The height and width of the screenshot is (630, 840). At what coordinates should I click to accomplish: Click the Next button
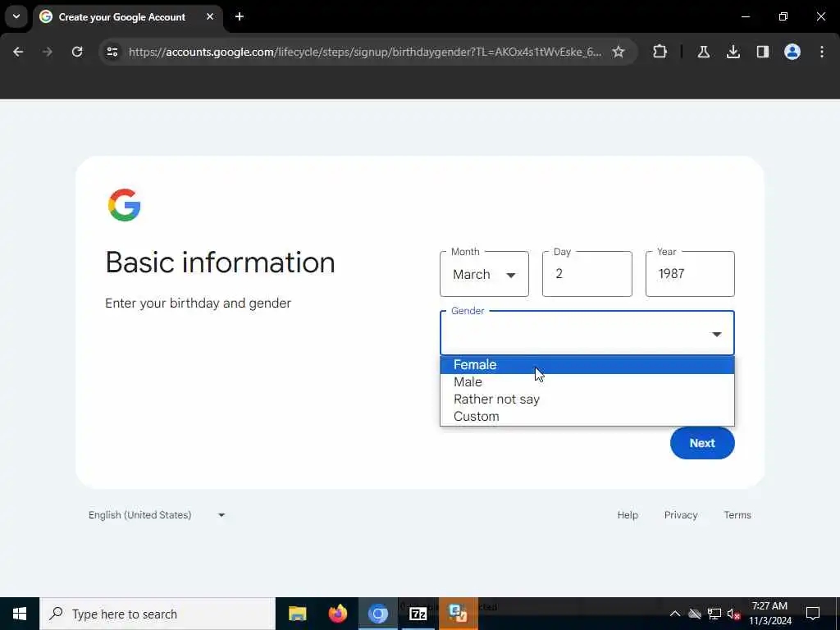[x=702, y=443]
